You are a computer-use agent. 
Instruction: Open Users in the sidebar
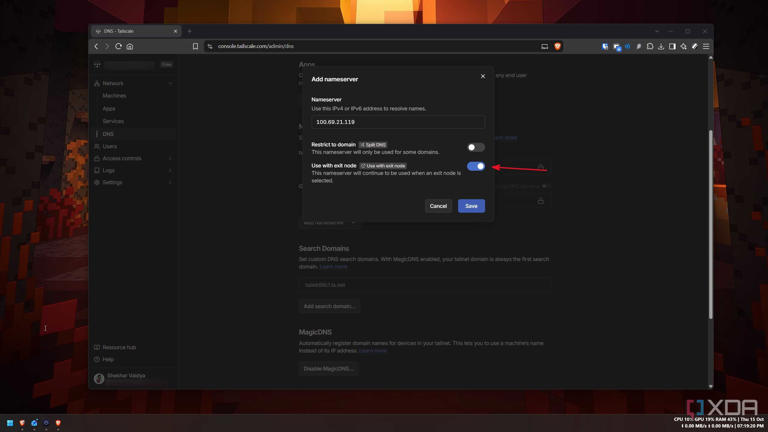[x=110, y=146]
